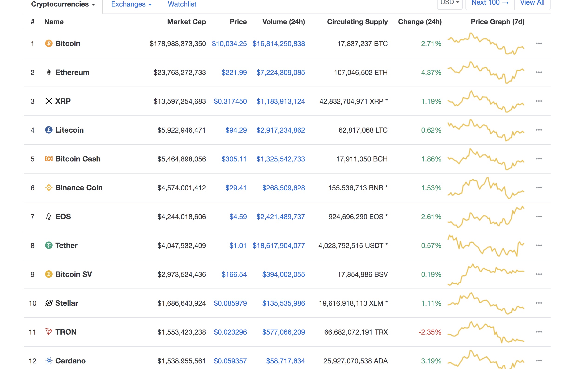This screenshot has height=369, width=588.
Task: Open the three-dot menu for Stellar row
Action: pos(539,303)
